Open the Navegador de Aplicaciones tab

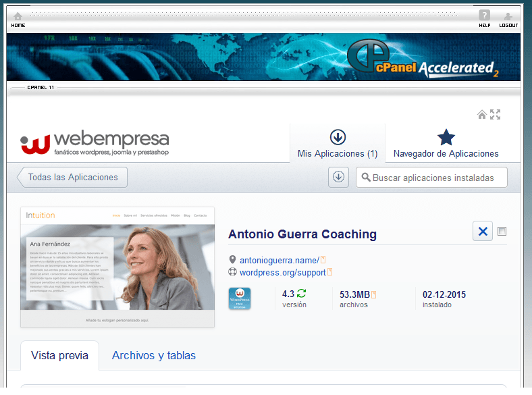coord(446,143)
